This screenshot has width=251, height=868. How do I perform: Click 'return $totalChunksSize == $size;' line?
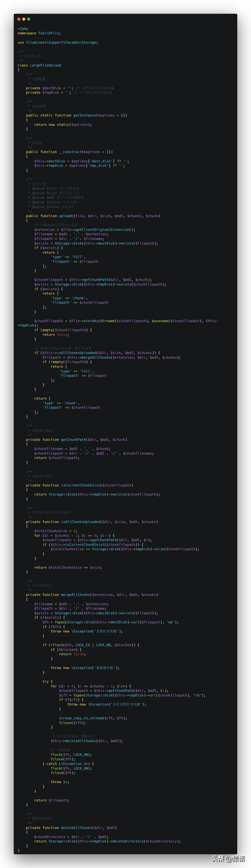[68, 568]
